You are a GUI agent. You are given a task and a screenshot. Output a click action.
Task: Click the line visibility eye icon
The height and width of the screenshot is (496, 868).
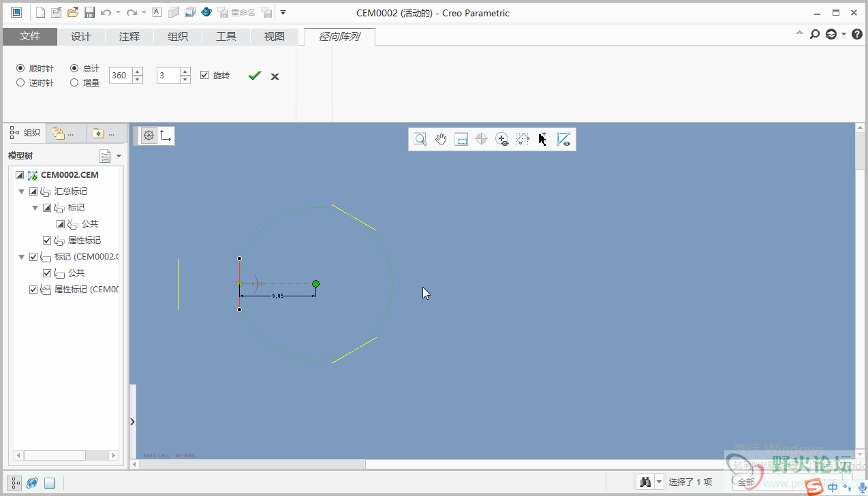tap(563, 139)
